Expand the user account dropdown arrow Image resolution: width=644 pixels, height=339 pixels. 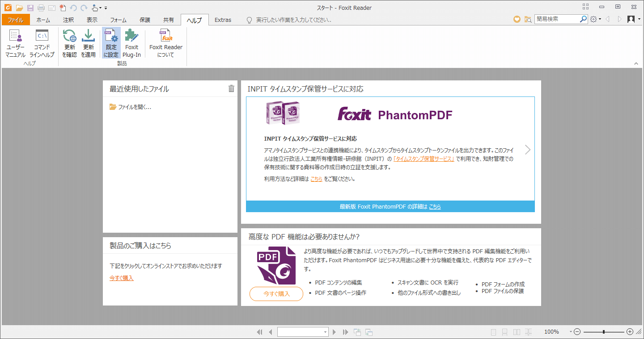(x=639, y=19)
